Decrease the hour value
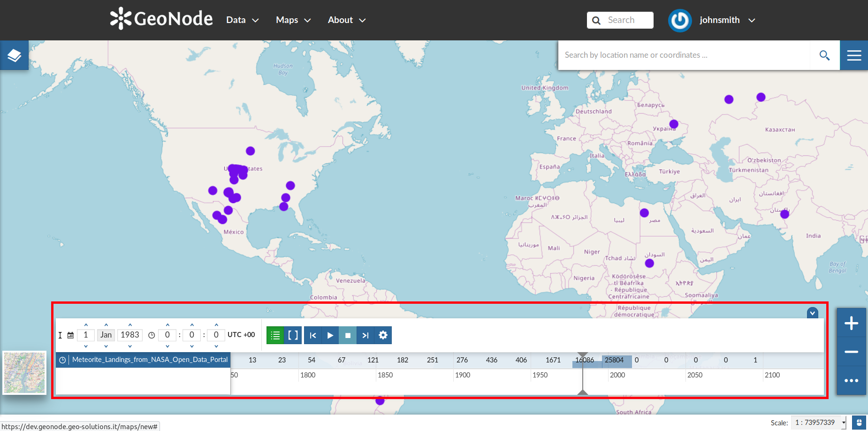The height and width of the screenshot is (431, 868). pyautogui.click(x=168, y=346)
